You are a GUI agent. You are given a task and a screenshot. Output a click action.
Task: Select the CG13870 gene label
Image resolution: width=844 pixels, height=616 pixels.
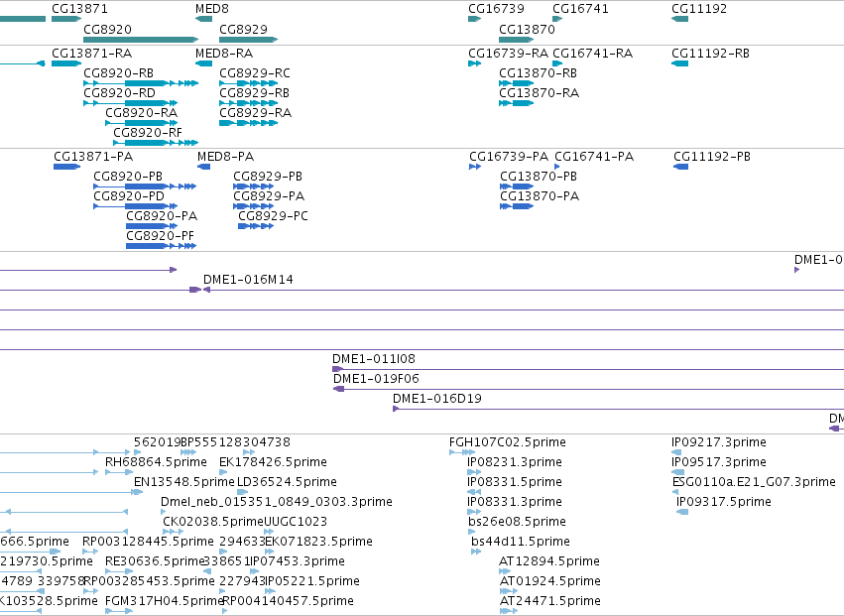pyautogui.click(x=527, y=29)
